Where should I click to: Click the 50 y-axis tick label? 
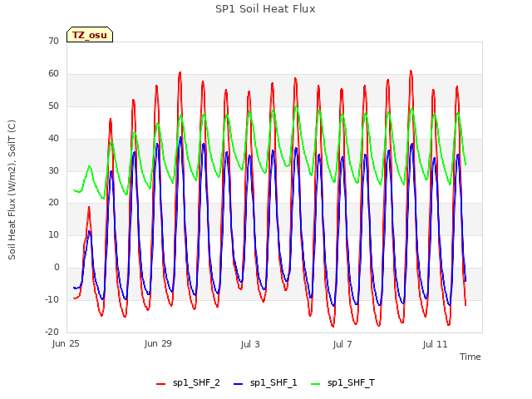[53, 106]
